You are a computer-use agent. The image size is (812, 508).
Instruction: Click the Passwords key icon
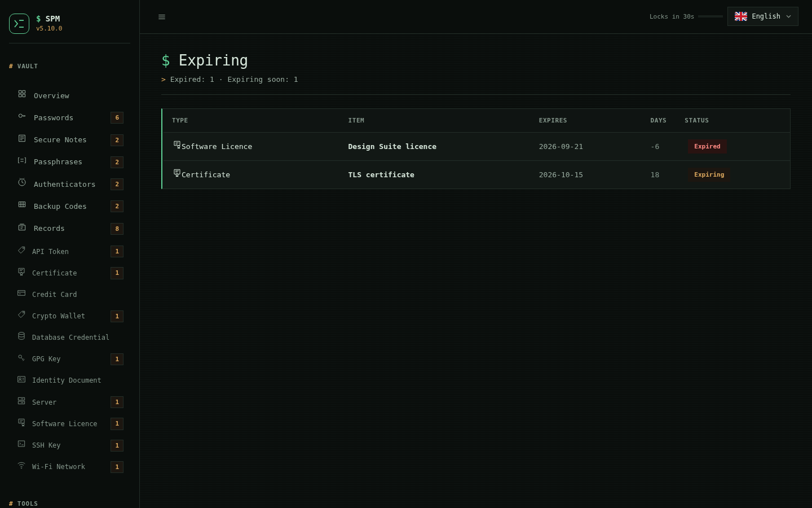click(22, 116)
